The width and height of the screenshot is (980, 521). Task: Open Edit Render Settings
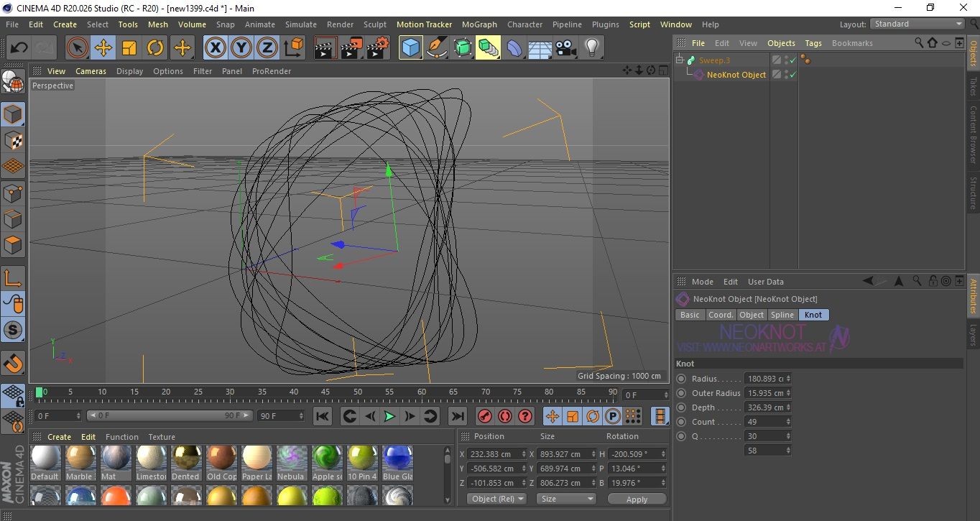coord(378,48)
